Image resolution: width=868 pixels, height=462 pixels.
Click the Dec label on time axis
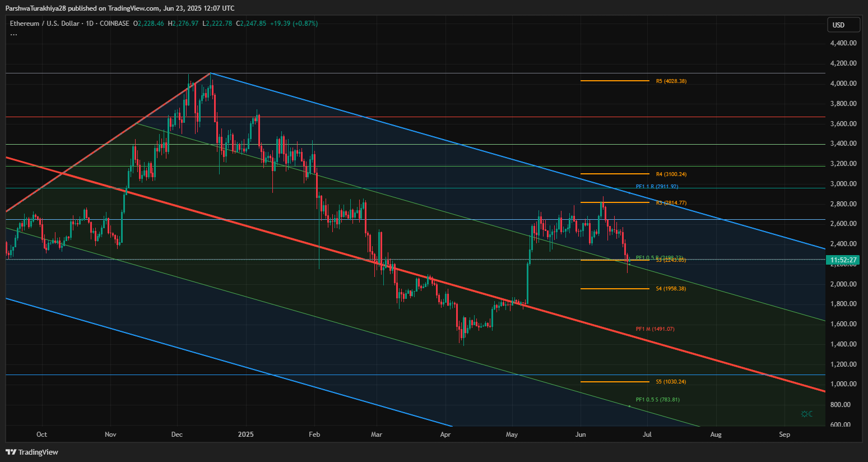177,435
